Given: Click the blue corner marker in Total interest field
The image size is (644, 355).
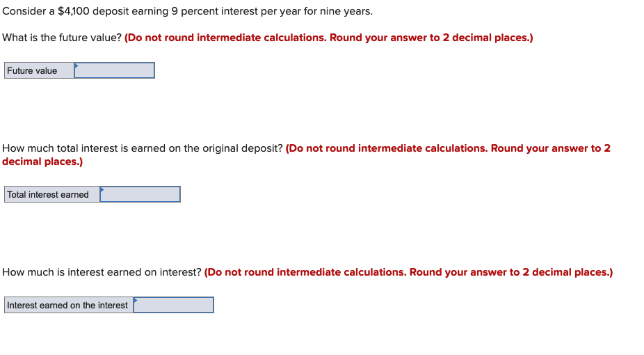Looking at the screenshot, I should point(102,189).
